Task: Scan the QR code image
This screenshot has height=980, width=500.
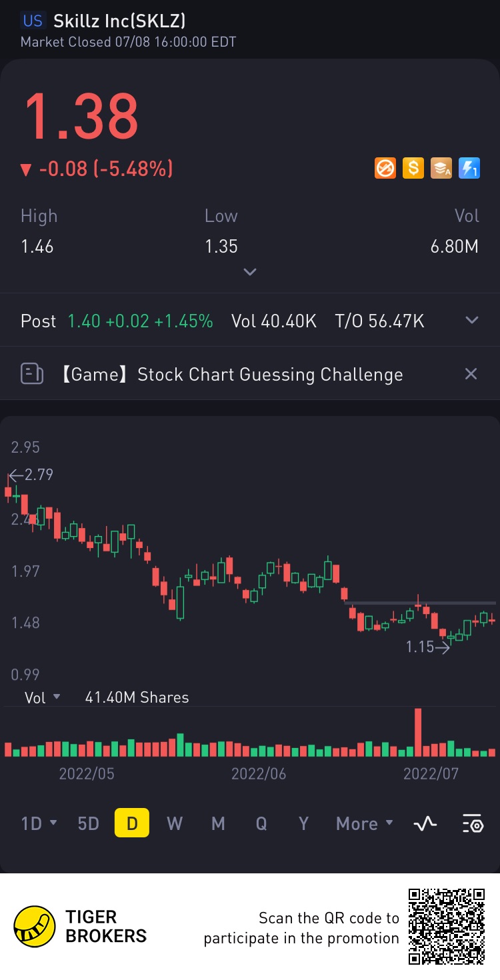Action: [x=447, y=926]
